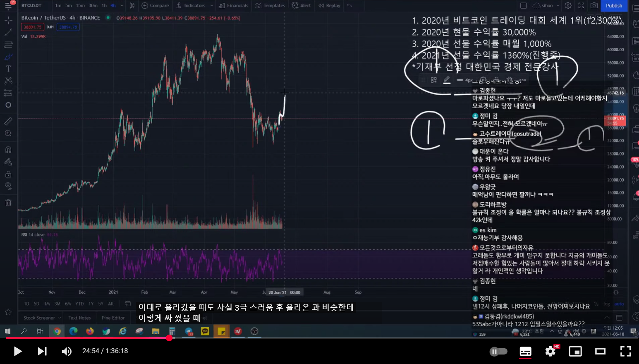Screen dimensions: 639x364
Task: Switch to the 5m timeframe
Action: pyautogui.click(x=68, y=5)
